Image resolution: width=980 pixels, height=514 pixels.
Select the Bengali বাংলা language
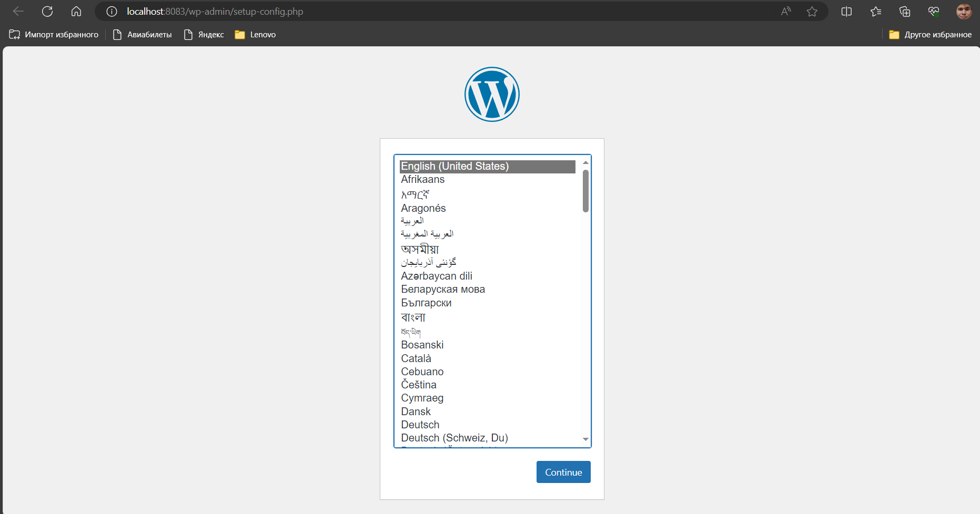coord(487,317)
